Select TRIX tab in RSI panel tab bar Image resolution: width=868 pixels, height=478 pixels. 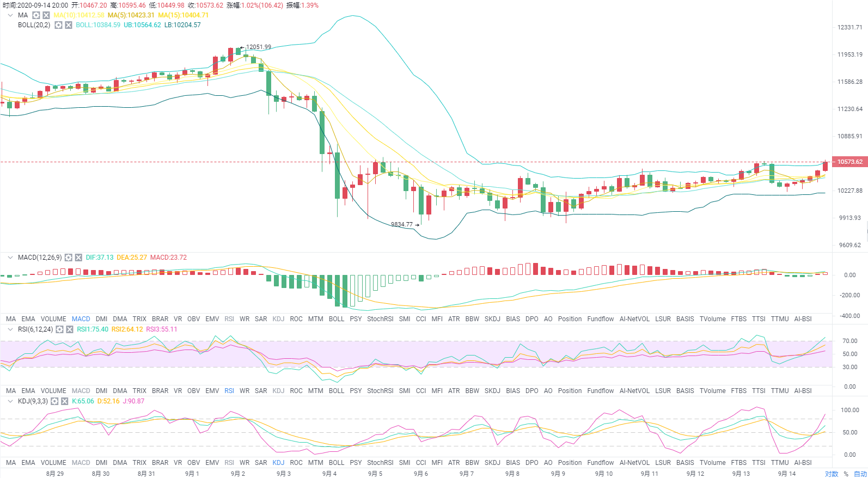139,391
